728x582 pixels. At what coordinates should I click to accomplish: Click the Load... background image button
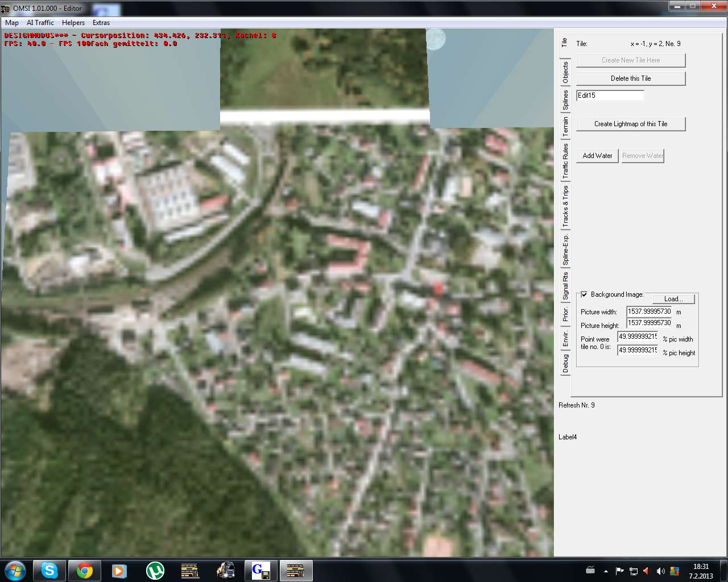tap(673, 299)
